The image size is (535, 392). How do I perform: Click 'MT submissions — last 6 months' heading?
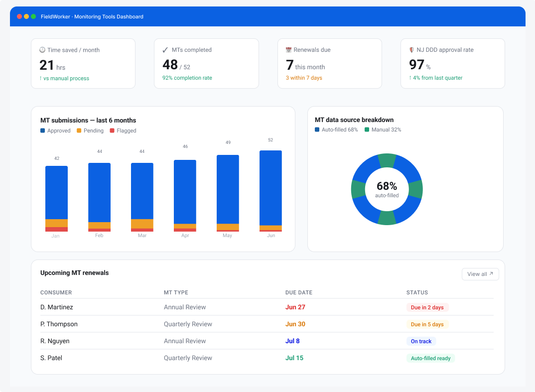point(88,120)
